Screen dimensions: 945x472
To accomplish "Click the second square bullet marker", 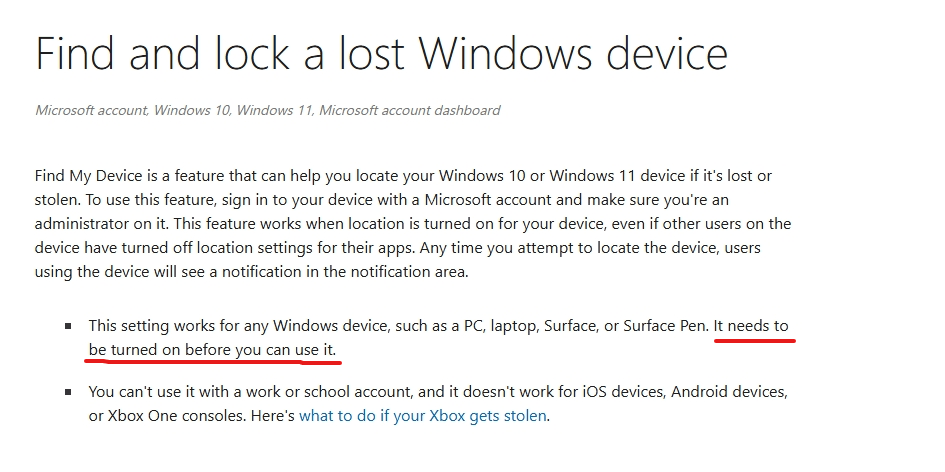I will click(68, 391).
